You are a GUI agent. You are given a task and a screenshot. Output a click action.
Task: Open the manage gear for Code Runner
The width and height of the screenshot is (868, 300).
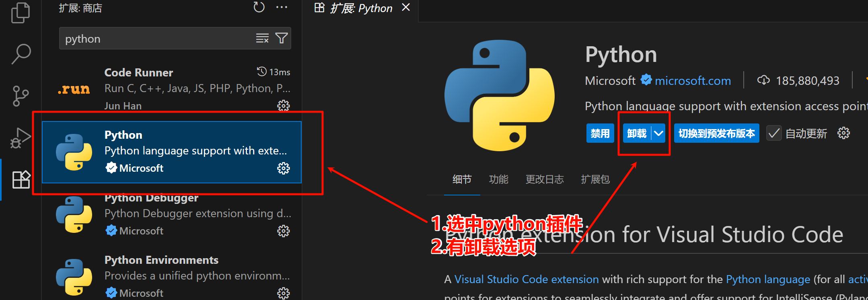tap(284, 105)
